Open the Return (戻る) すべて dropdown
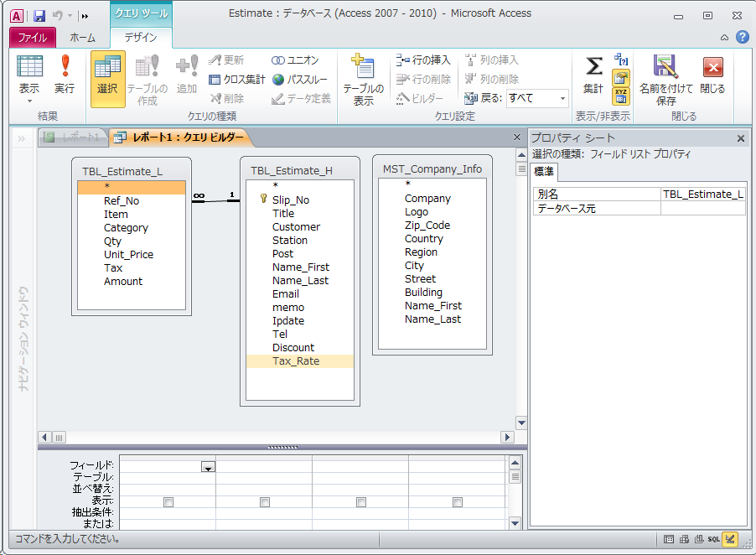 pyautogui.click(x=562, y=98)
